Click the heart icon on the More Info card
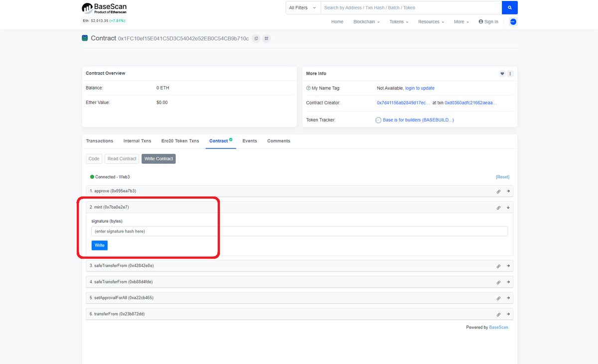Screen dimensions: 598x364 [x=502, y=73]
